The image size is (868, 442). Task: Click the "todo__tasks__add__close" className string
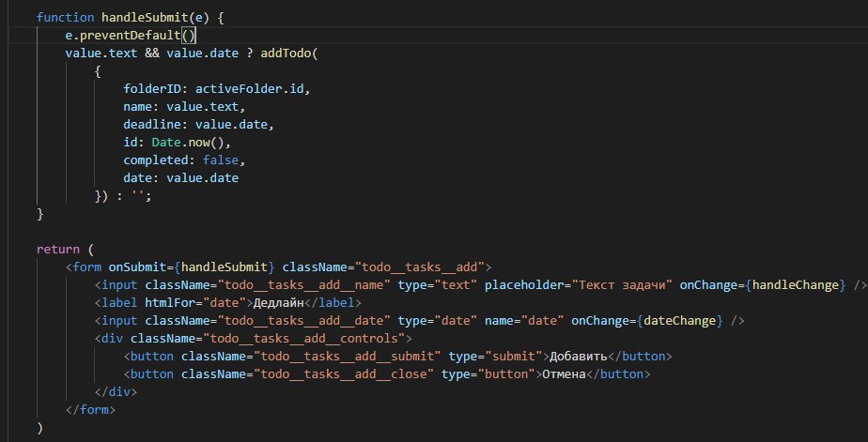click(x=344, y=373)
